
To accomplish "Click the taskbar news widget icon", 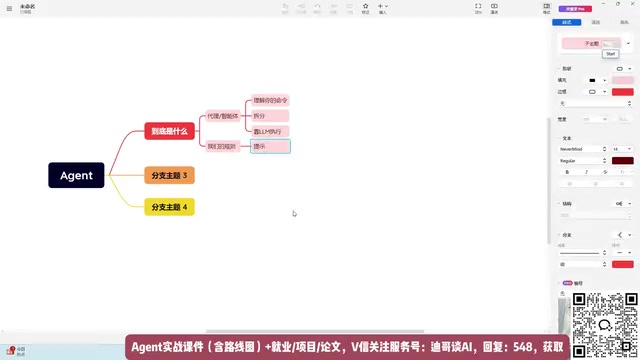I will click(x=11, y=351).
